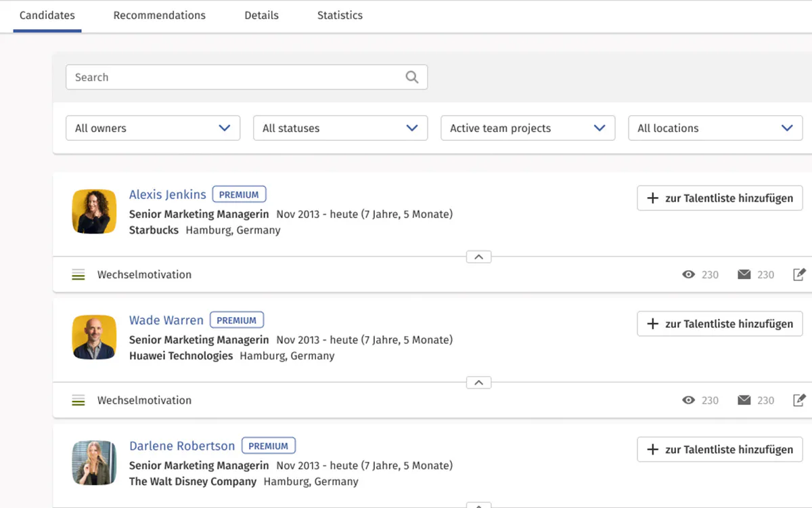This screenshot has width=812, height=508.
Task: Click the messages envelope icon for Alexis Jenkins
Action: 744,274
